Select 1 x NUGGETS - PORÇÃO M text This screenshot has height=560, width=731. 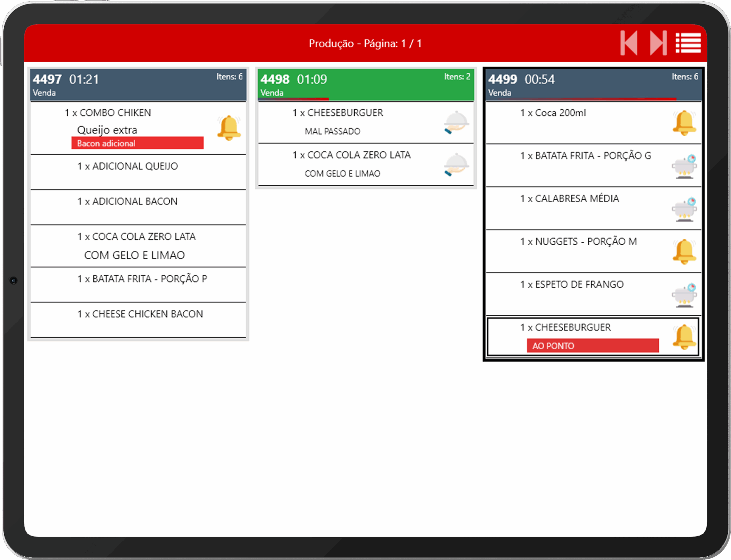click(579, 242)
